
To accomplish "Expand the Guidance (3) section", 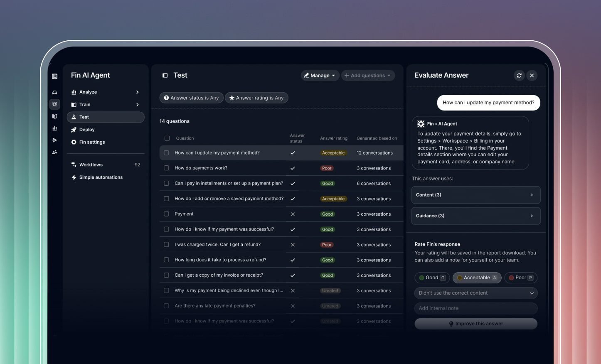I will (475, 216).
